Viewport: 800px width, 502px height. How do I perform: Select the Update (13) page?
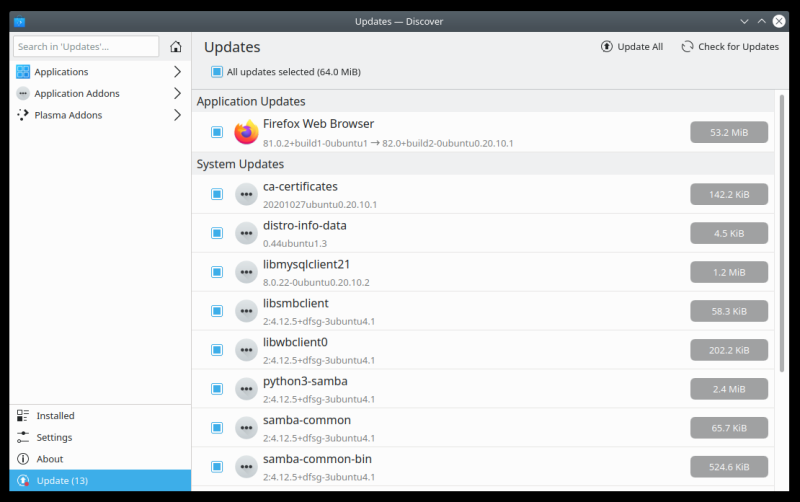[x=100, y=481]
